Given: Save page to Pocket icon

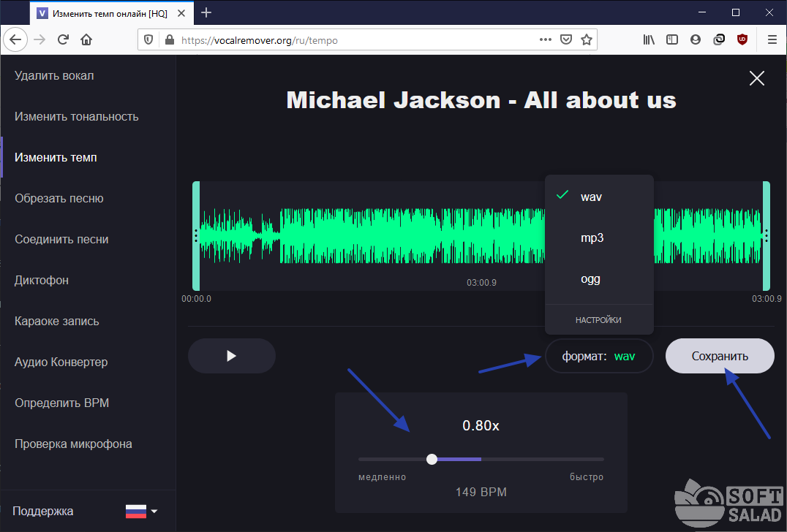Looking at the screenshot, I should (566, 39).
